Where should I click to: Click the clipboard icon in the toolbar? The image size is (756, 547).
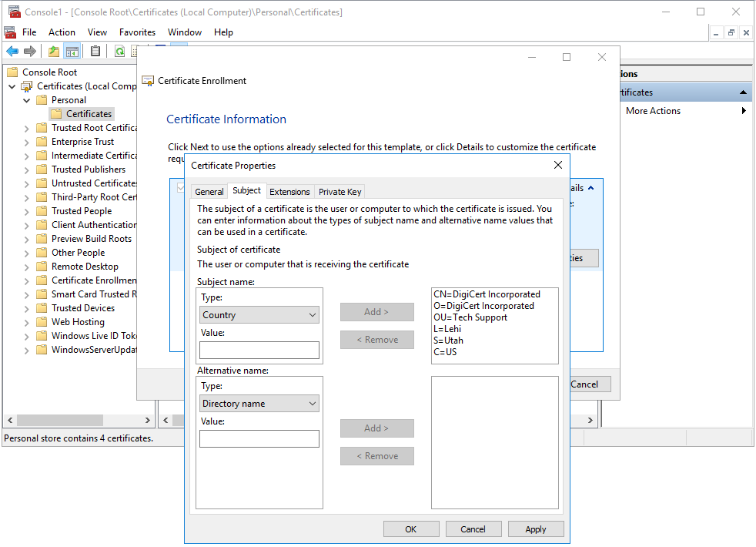click(x=95, y=52)
